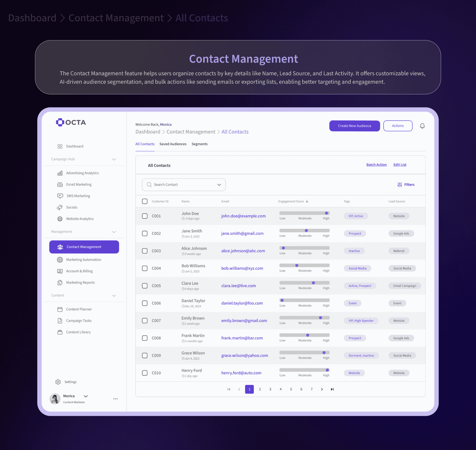Select the checkbox for Clara Lee
This screenshot has height=450, width=476.
(145, 286)
